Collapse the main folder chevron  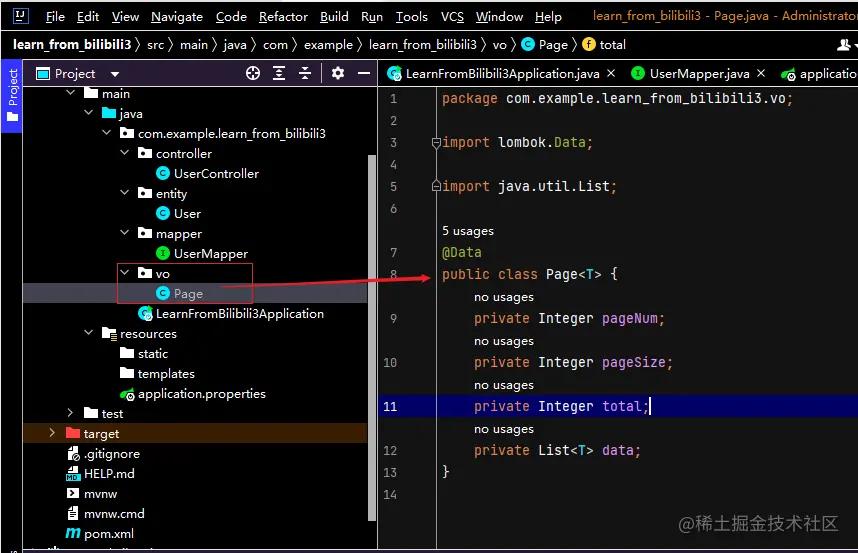(71, 93)
